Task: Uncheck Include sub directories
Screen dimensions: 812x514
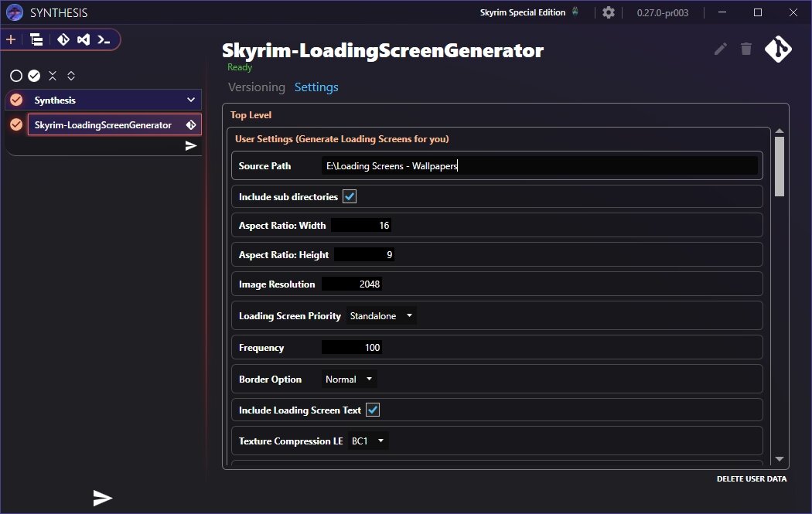Action: point(350,196)
